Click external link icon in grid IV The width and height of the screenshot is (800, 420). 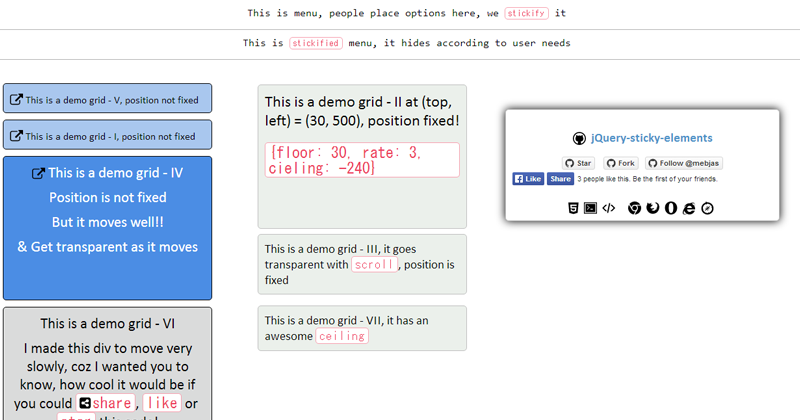coord(39,173)
